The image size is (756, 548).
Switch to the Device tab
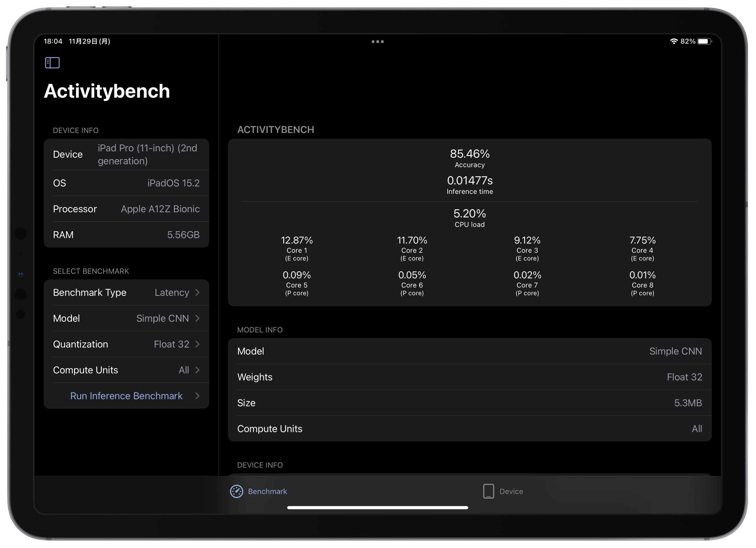tap(511, 491)
